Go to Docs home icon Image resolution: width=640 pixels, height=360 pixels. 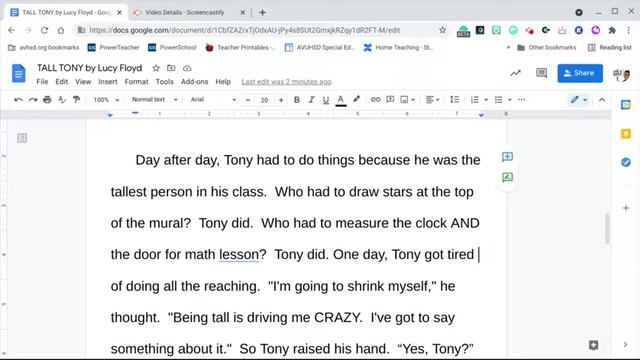[18, 73]
